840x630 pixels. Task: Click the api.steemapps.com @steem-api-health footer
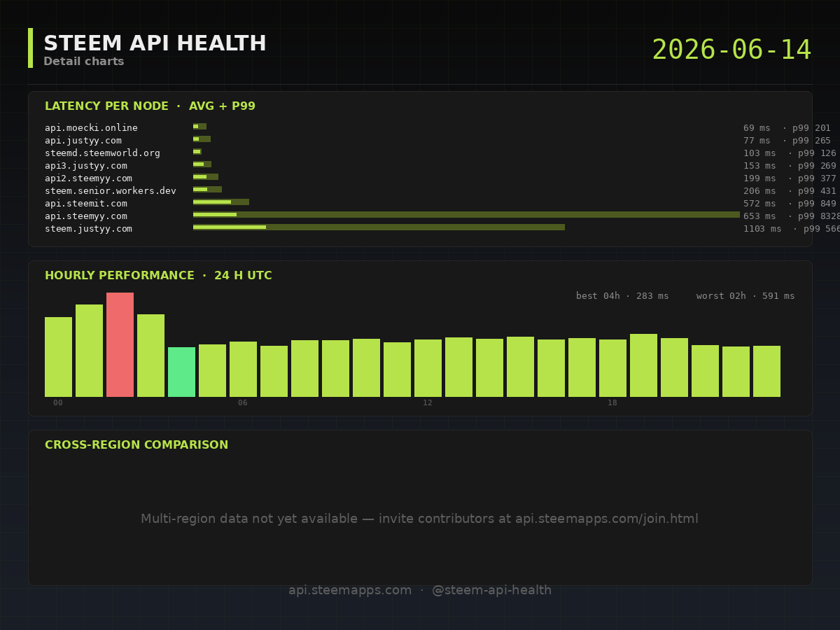point(420,591)
